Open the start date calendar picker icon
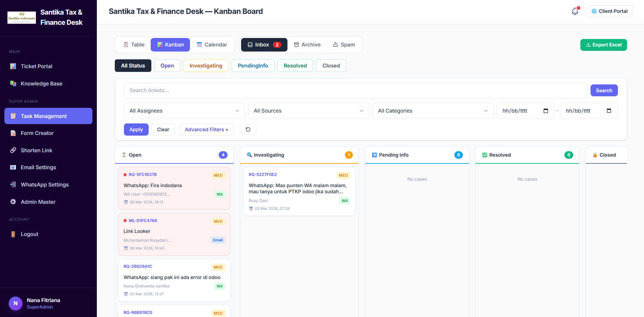 [545, 111]
